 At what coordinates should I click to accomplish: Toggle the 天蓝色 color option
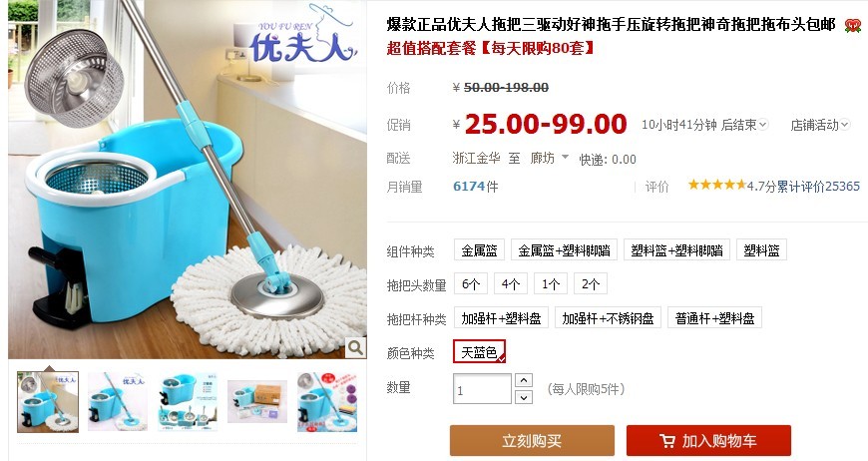click(x=479, y=352)
